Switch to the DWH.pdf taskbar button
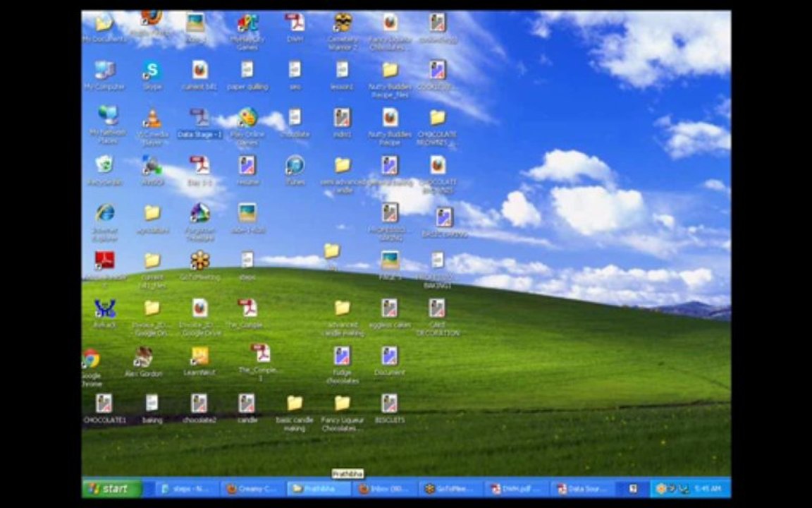The height and width of the screenshot is (508, 812). [516, 489]
